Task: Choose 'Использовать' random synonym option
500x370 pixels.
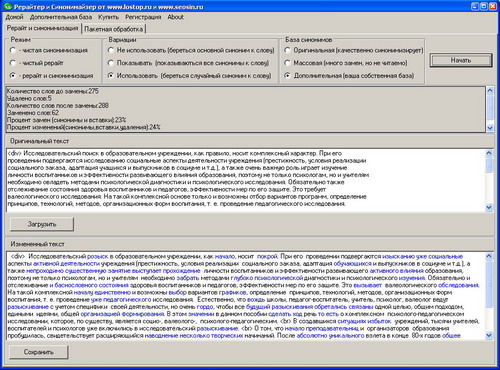Action: (x=111, y=76)
